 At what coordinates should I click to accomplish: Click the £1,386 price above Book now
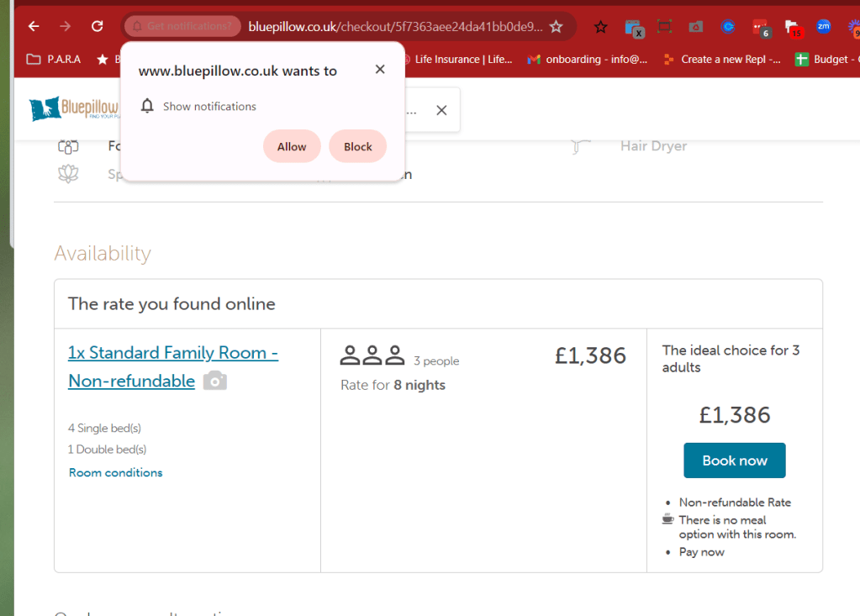pyautogui.click(x=735, y=415)
